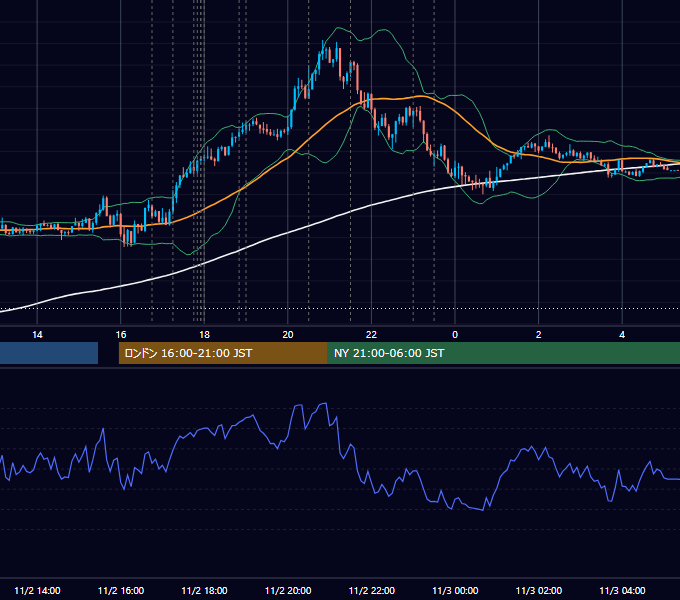Click the 11/3 04:00 date label
This screenshot has width=680, height=600.
622,590
